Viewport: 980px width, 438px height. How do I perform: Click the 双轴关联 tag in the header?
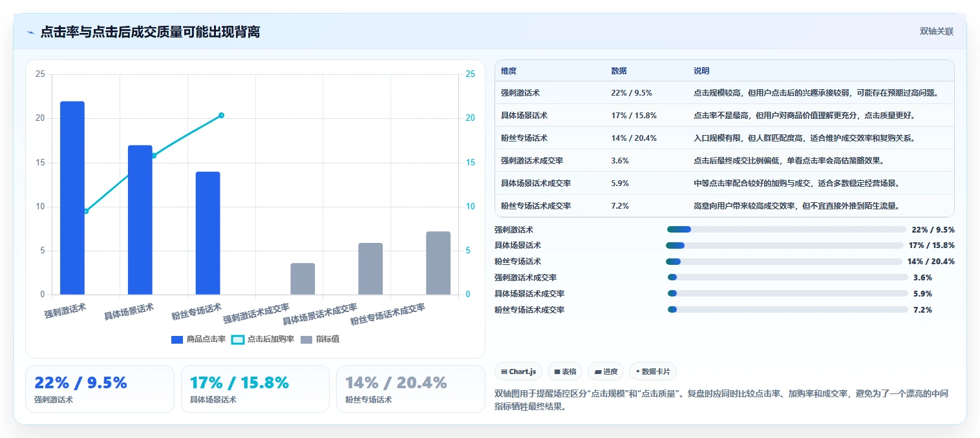pos(937,31)
